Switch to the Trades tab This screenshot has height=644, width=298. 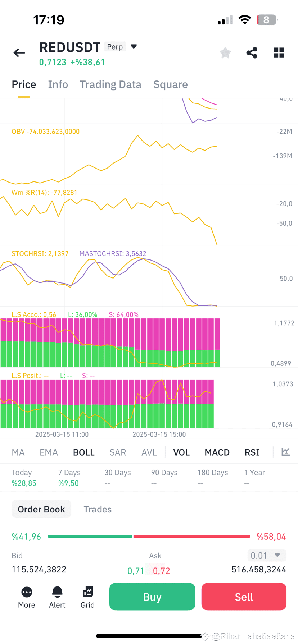click(x=98, y=509)
